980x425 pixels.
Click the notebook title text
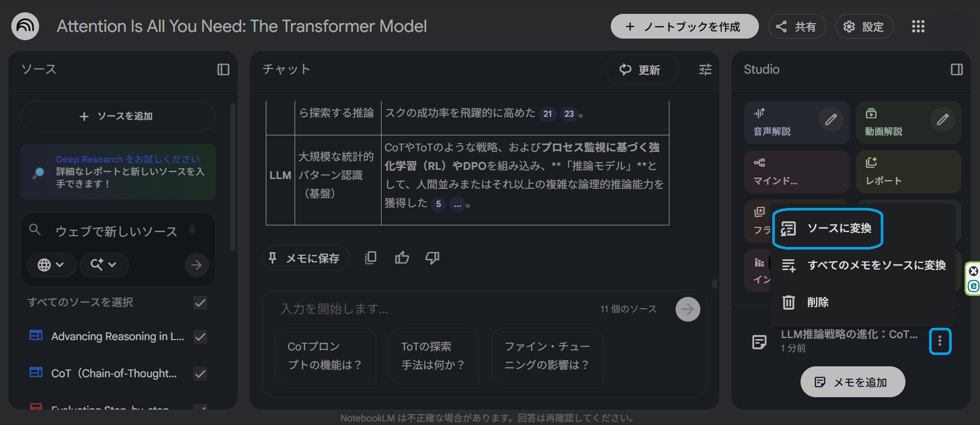(x=242, y=26)
